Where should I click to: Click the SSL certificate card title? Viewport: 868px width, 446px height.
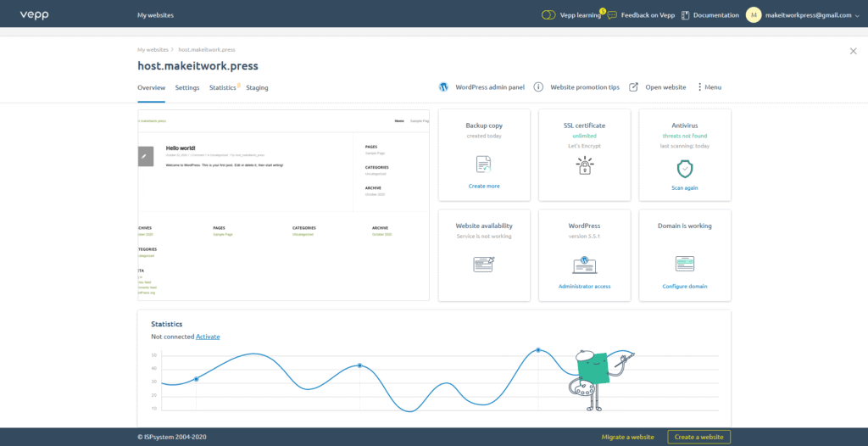584,125
